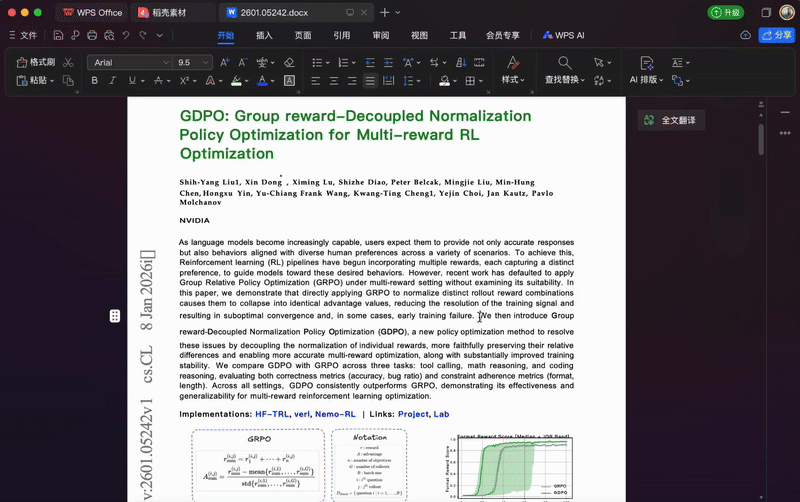
Task: Open the Arial font name dropdown
Action: 130,62
